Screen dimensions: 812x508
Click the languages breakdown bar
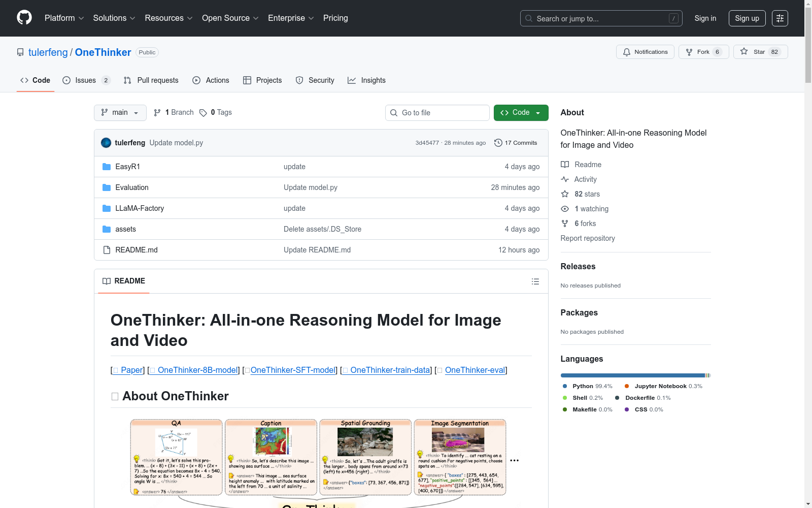pos(636,375)
